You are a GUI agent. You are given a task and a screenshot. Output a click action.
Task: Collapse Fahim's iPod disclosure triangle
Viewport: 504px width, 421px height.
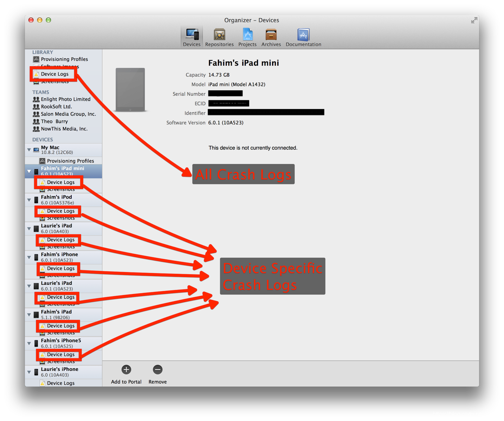tap(29, 200)
